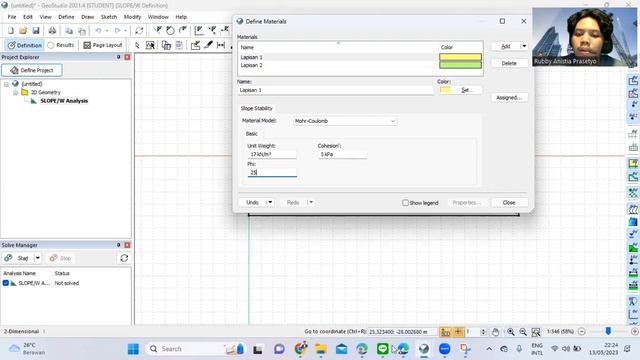Open the Mail app on taskbar

pyautogui.click(x=342, y=349)
